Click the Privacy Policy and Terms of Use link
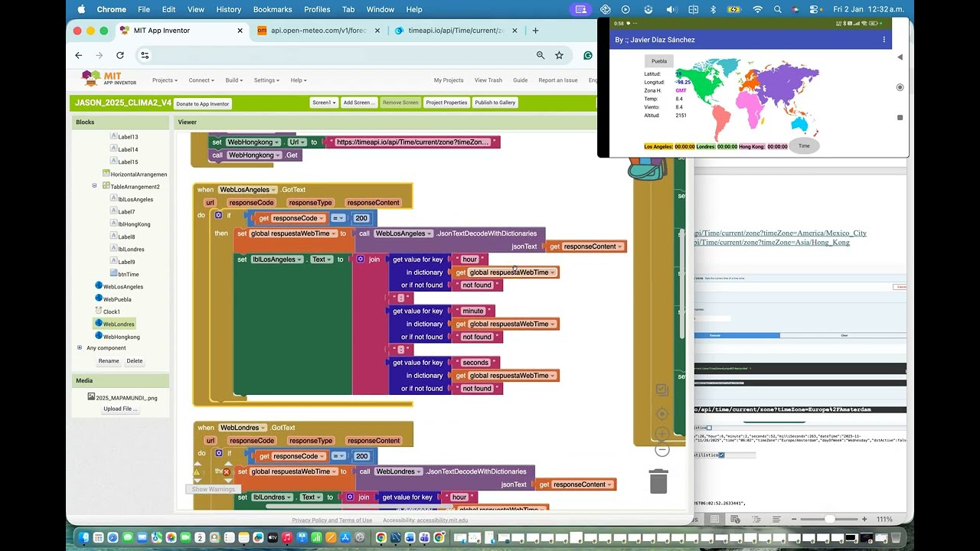This screenshot has height=551, width=980. [332, 520]
